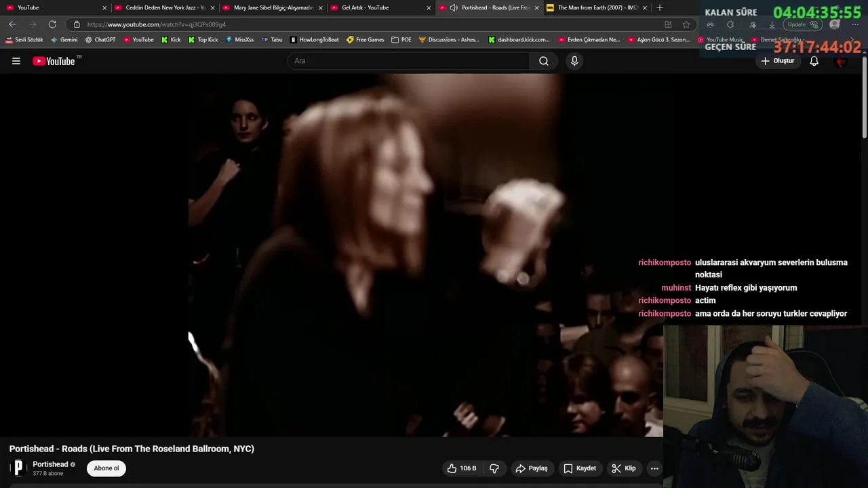Open browser downloads icon
The width and height of the screenshot is (868, 488).
pos(772,24)
